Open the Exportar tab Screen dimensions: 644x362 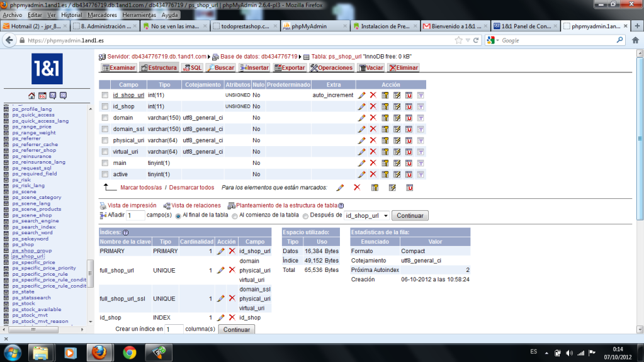(290, 68)
